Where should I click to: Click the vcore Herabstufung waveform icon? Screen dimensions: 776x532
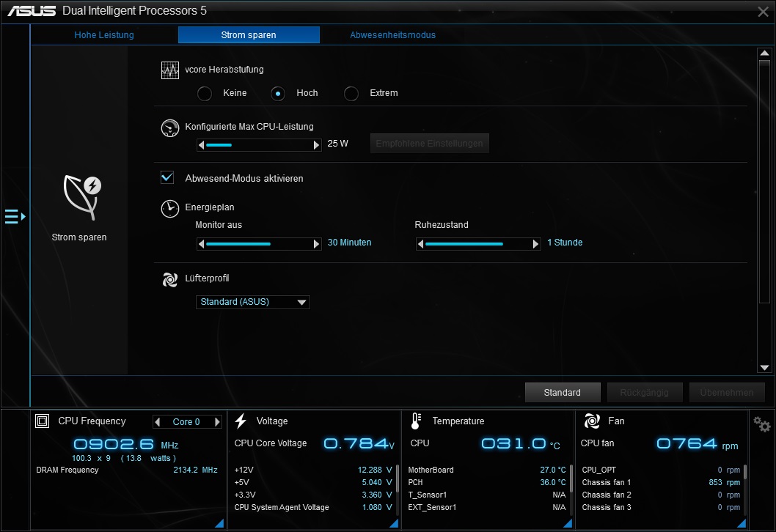169,70
